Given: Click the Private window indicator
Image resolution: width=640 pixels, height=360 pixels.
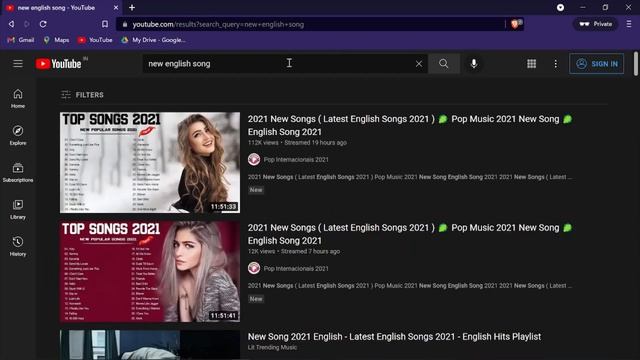Looking at the screenshot, I should (596, 24).
